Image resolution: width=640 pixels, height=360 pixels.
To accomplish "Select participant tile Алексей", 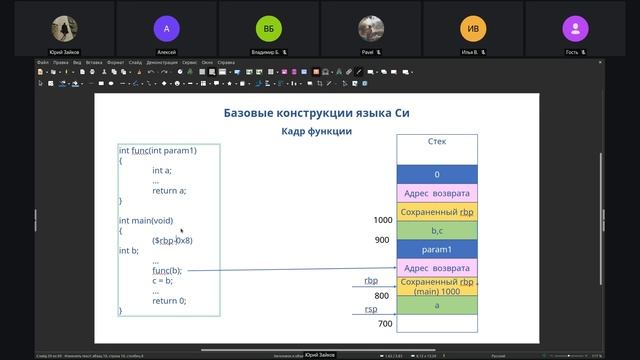I will coord(167,29).
